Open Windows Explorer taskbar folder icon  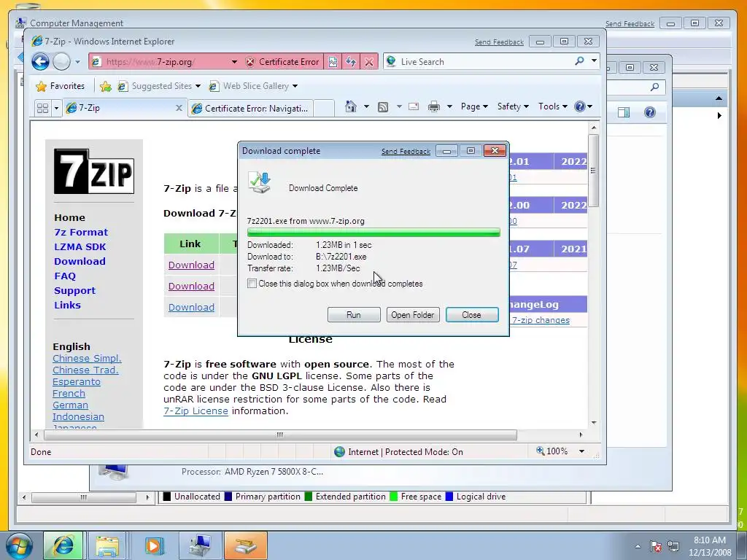(x=107, y=545)
